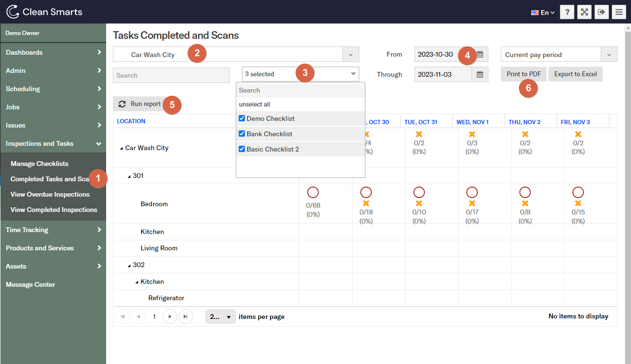This screenshot has height=364, width=631.
Task: Uncheck the Bank Checklist checkbox
Action: [242, 134]
